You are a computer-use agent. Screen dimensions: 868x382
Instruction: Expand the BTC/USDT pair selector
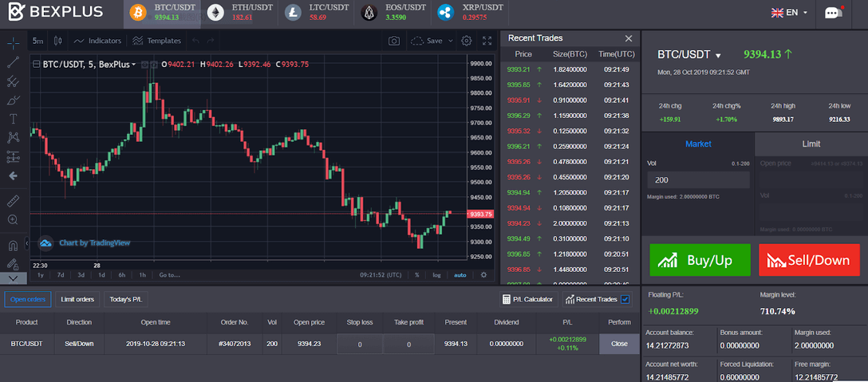689,55
